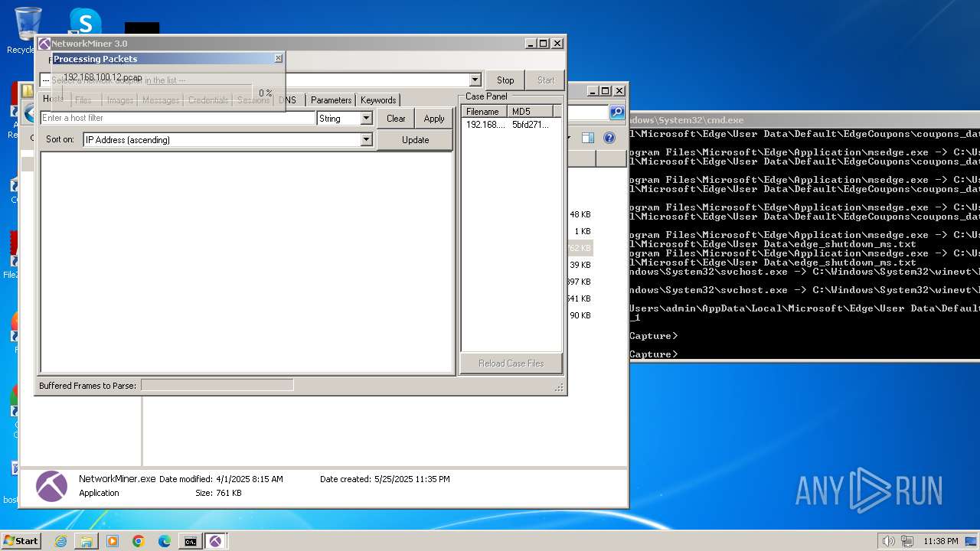Click the Update sort button
The image size is (980, 551).
[x=415, y=140]
